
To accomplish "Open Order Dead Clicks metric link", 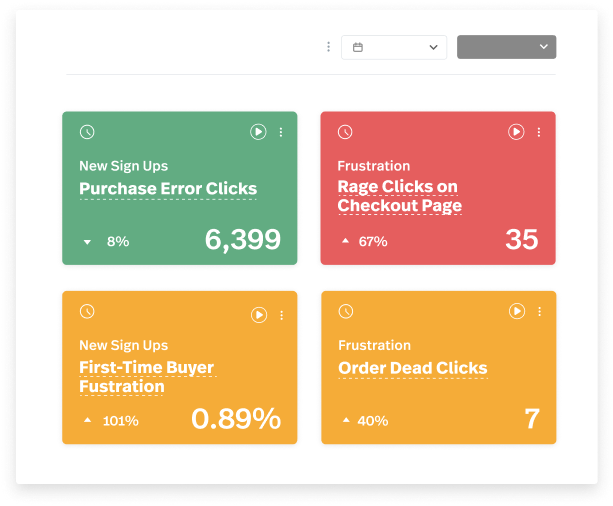I will (413, 368).
